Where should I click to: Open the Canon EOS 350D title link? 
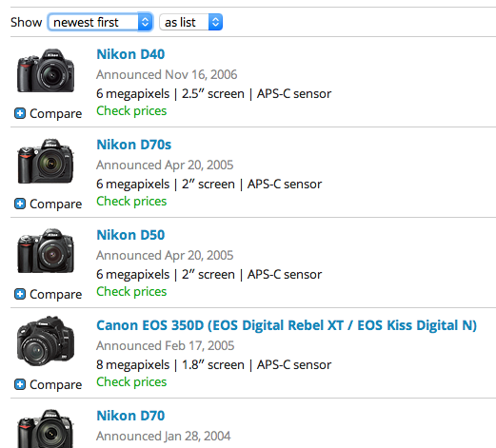pos(287,325)
